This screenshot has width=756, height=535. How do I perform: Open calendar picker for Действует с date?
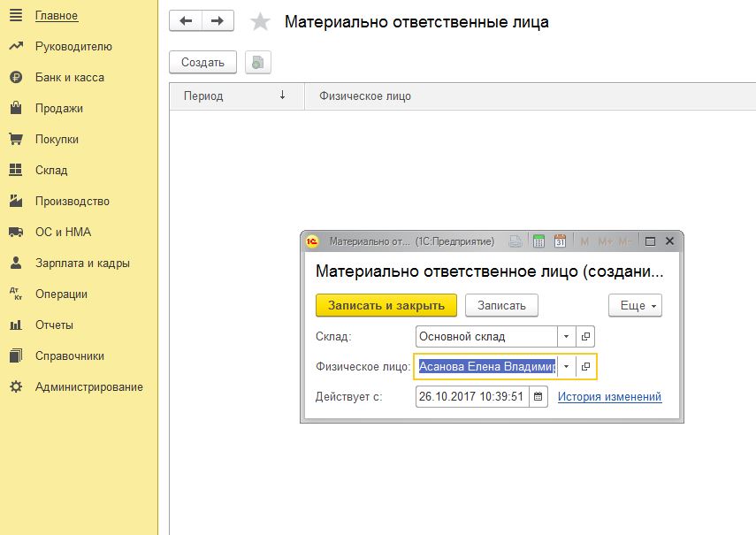pyautogui.click(x=538, y=397)
